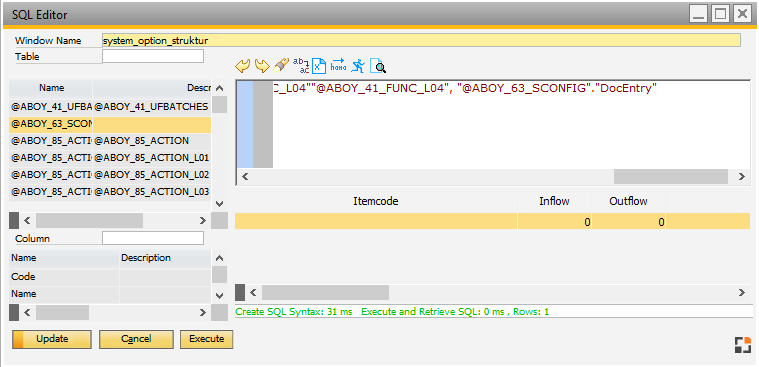Image resolution: width=759 pixels, height=367 pixels.
Task: Click scroll-right arrow under table list
Action: 203,221
